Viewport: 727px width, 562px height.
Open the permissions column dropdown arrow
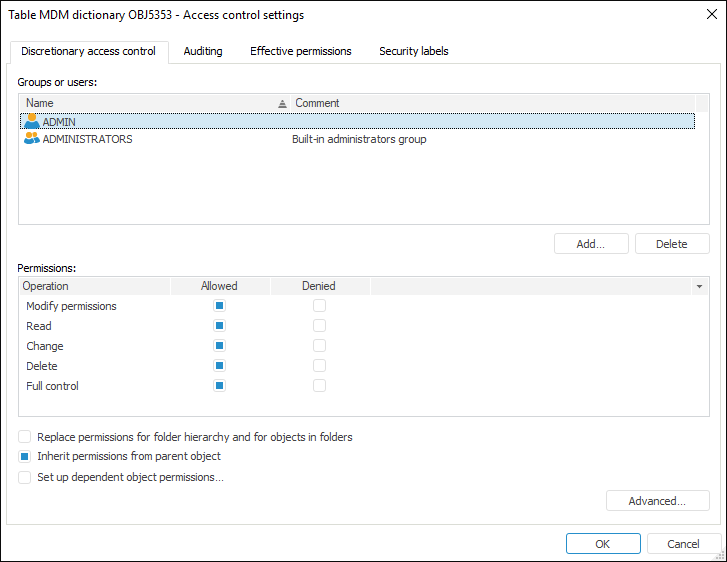click(x=699, y=287)
